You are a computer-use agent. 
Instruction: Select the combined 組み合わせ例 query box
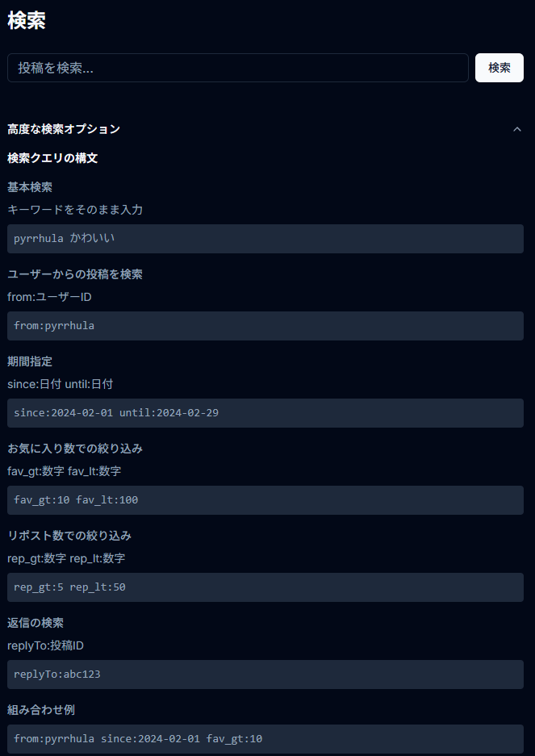pyautogui.click(x=265, y=738)
